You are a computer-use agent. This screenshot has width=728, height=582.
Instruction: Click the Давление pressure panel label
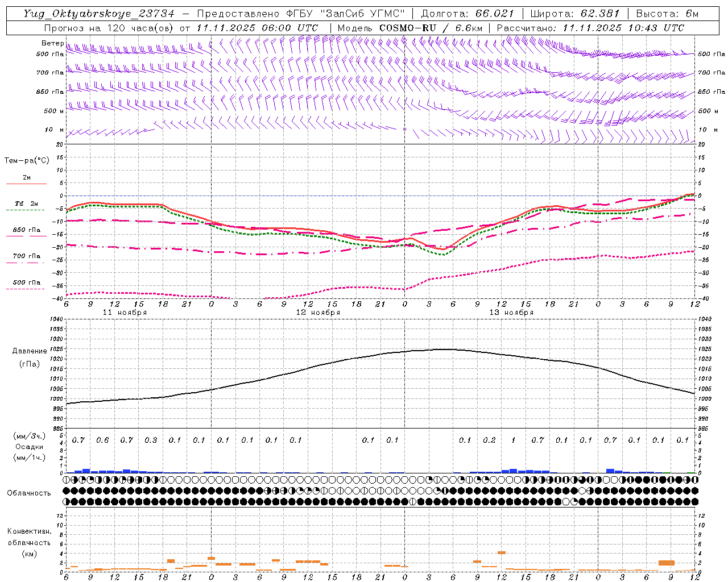coord(30,351)
